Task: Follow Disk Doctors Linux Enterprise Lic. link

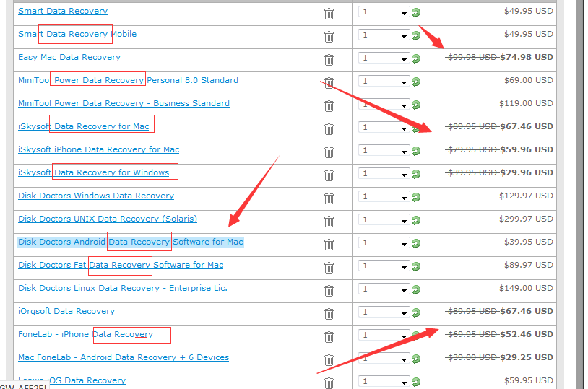Action: 123,288
